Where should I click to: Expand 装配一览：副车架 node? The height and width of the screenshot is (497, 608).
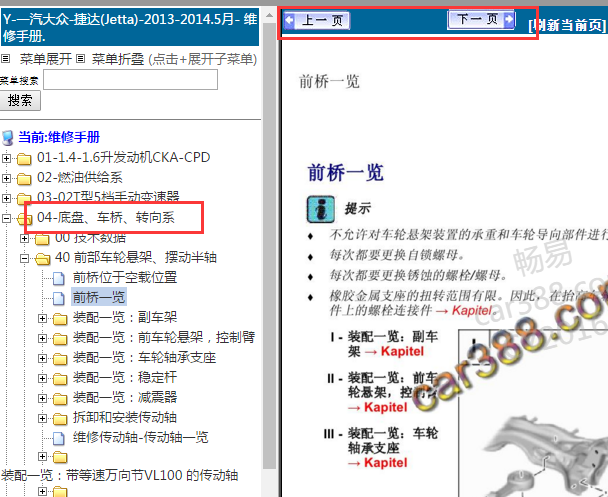42,318
